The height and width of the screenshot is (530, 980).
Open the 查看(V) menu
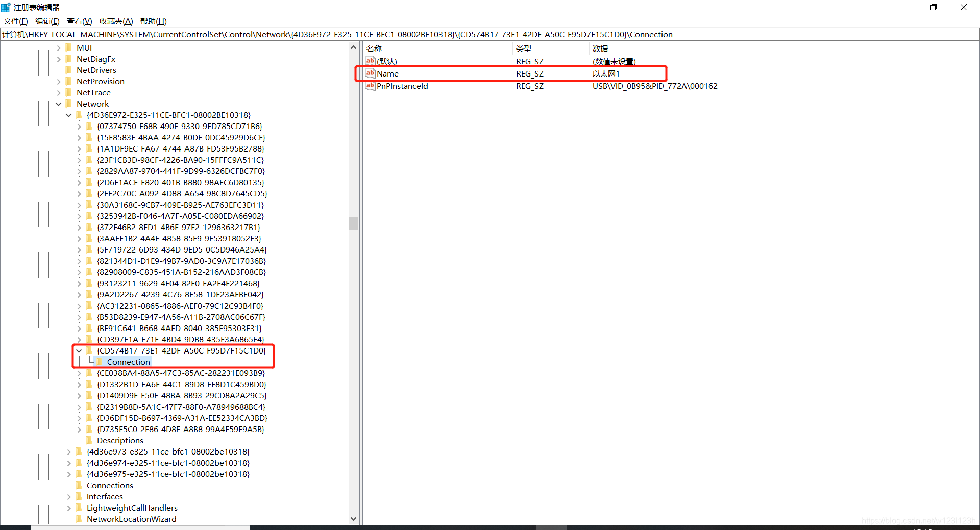[80, 21]
